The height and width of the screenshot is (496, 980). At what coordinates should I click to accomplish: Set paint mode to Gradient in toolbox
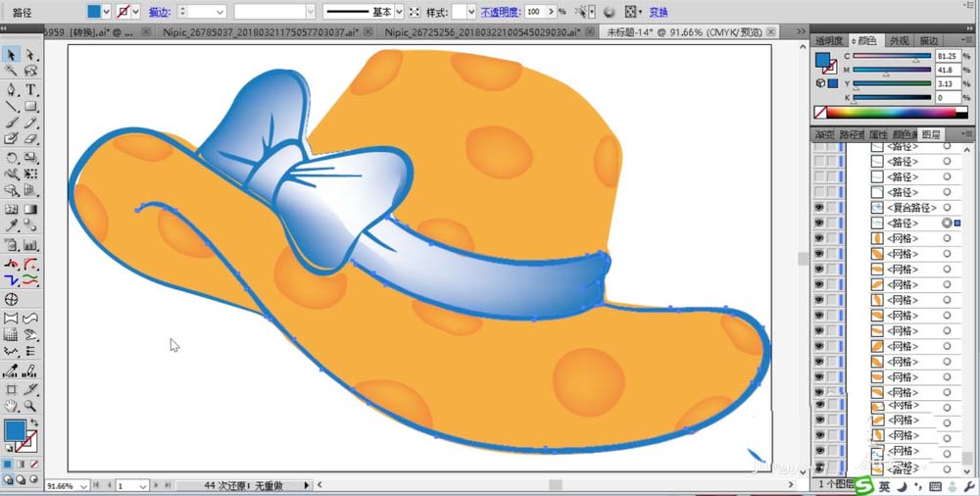point(21,465)
